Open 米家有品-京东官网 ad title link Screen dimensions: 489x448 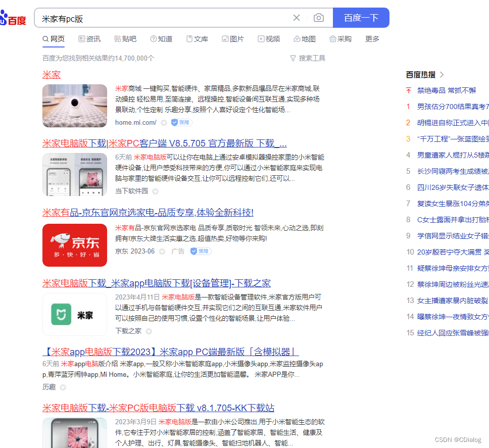(148, 213)
